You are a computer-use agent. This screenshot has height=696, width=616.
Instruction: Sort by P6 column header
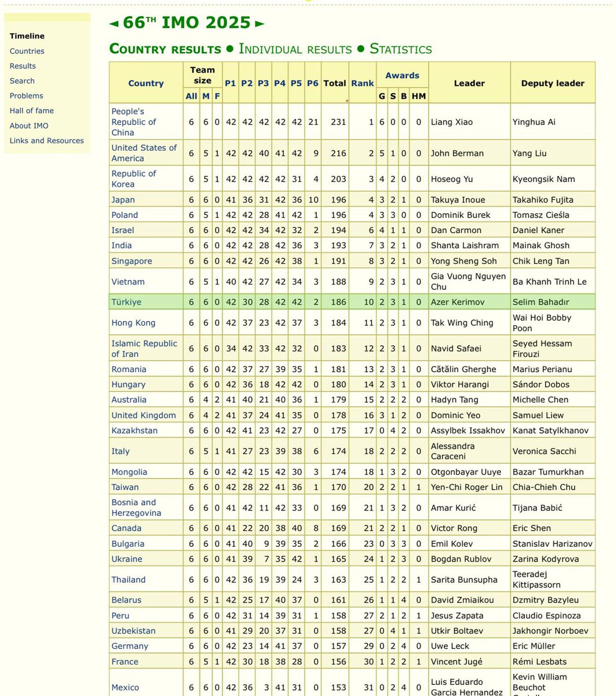point(313,83)
